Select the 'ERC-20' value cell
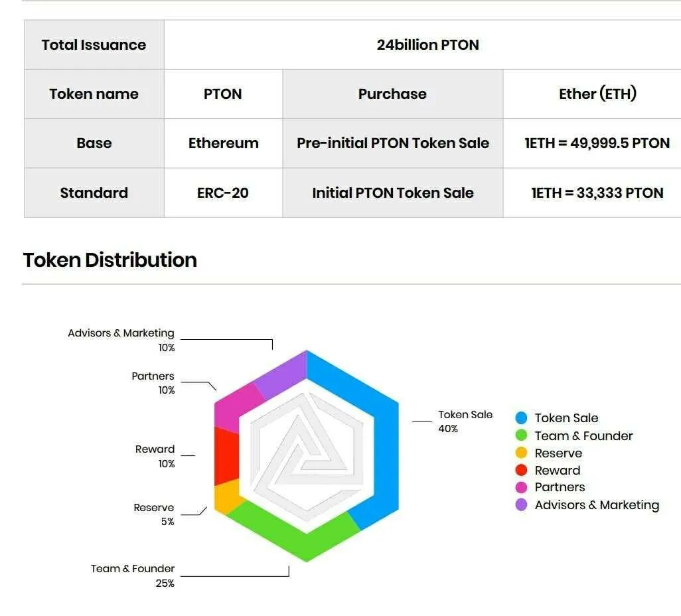 (x=223, y=193)
